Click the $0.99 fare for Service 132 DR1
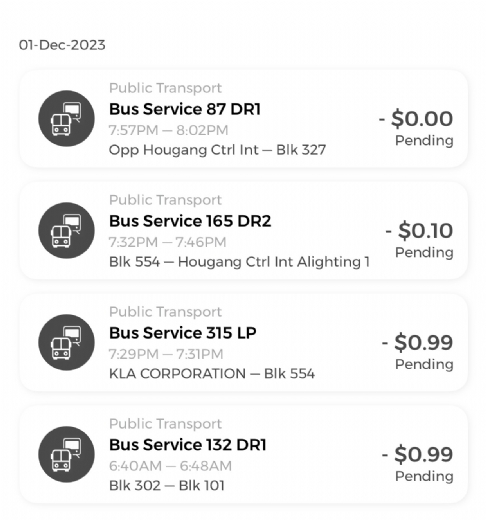 pos(417,454)
